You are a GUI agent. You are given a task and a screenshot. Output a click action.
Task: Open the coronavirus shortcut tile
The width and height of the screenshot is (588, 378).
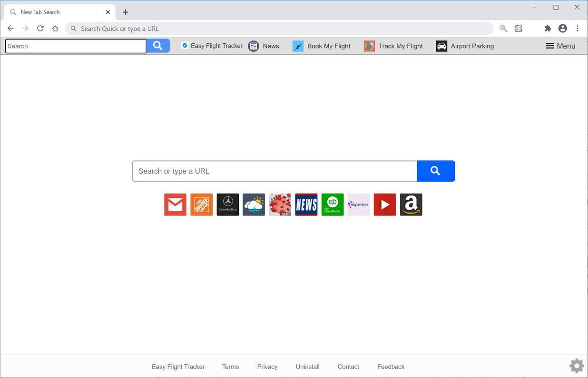pyautogui.click(x=280, y=204)
